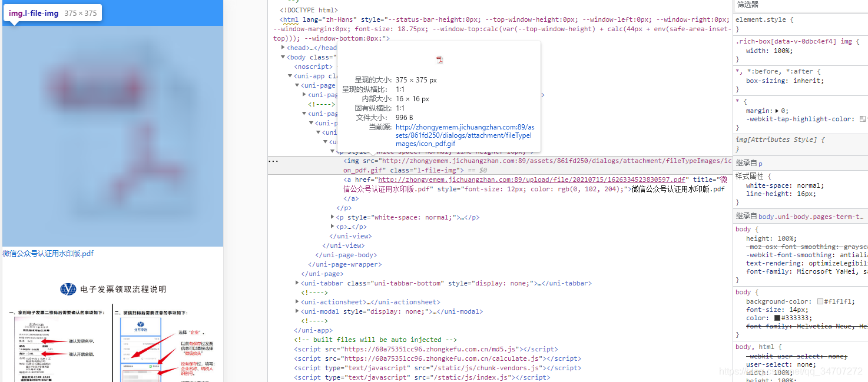Click the box-sizing: inherit declaration
868x382 pixels.
pos(785,81)
